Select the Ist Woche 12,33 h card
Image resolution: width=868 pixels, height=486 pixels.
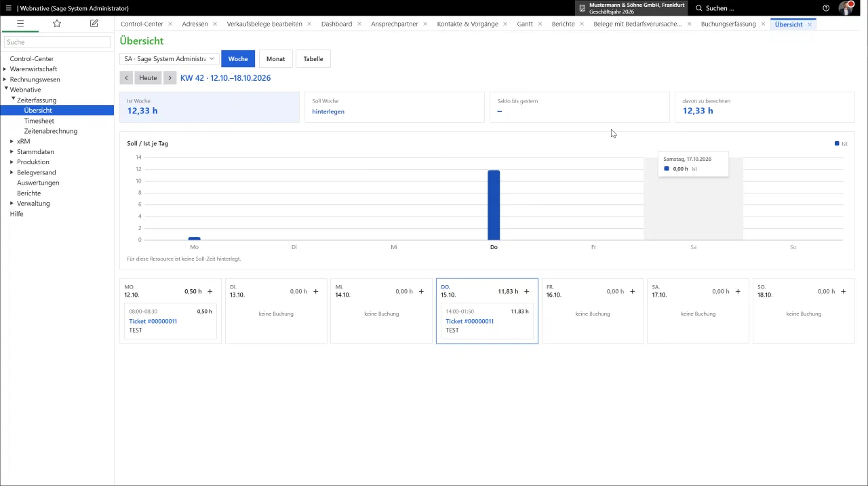click(210, 107)
